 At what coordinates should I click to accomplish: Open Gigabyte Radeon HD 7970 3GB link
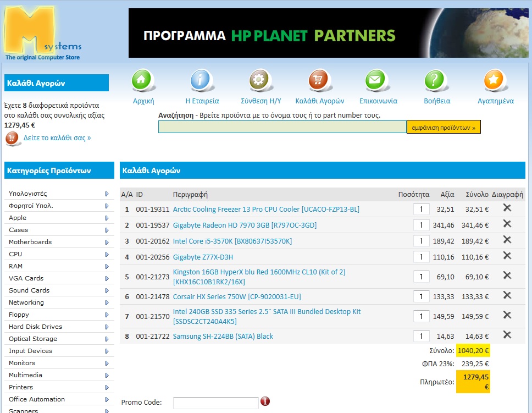click(x=245, y=225)
